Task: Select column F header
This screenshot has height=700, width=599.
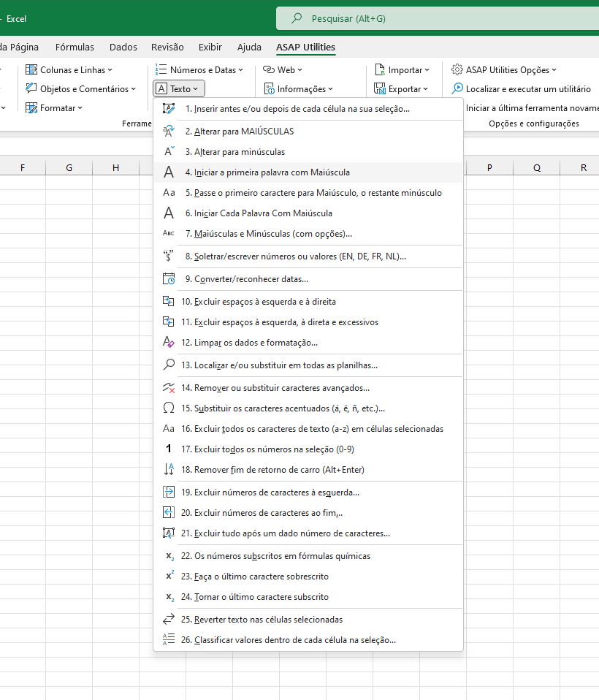Action: point(23,168)
